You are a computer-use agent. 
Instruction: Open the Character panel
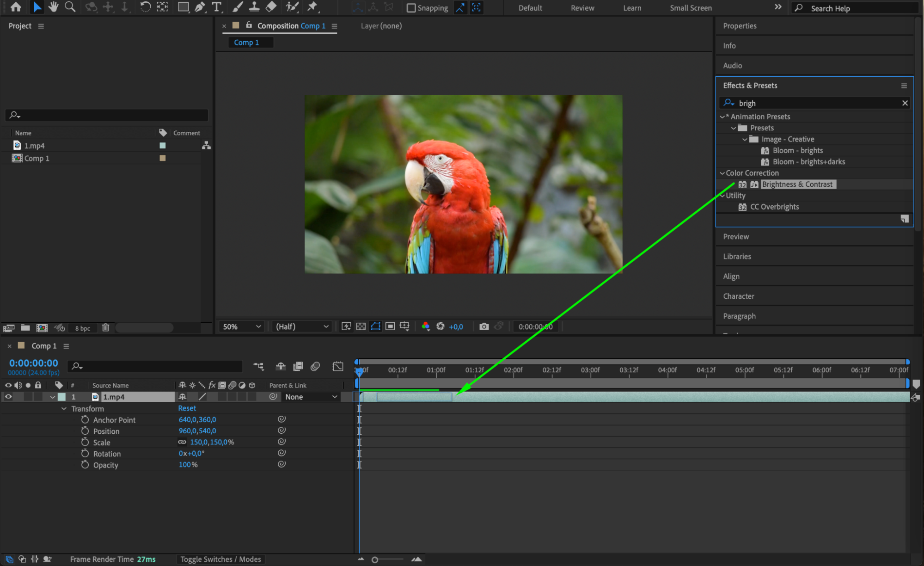tap(738, 296)
